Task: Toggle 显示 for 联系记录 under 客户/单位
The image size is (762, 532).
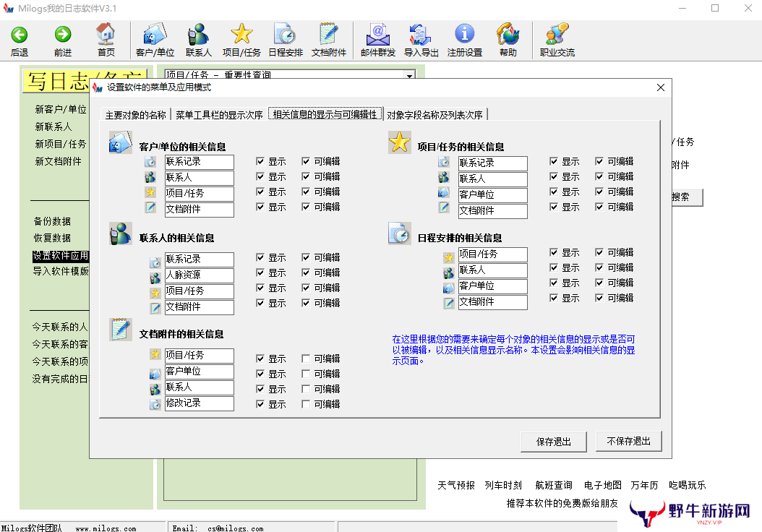Action: pyautogui.click(x=260, y=161)
